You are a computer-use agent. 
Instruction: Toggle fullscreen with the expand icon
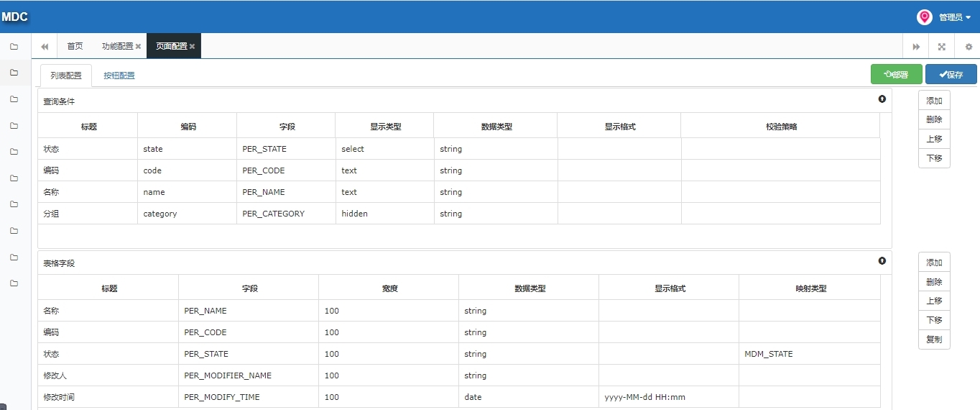(x=942, y=47)
